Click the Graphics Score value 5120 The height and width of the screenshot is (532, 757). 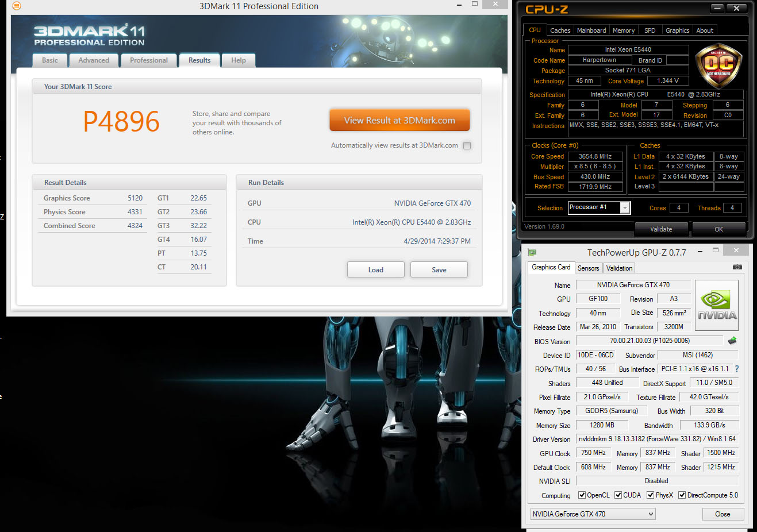(x=135, y=198)
